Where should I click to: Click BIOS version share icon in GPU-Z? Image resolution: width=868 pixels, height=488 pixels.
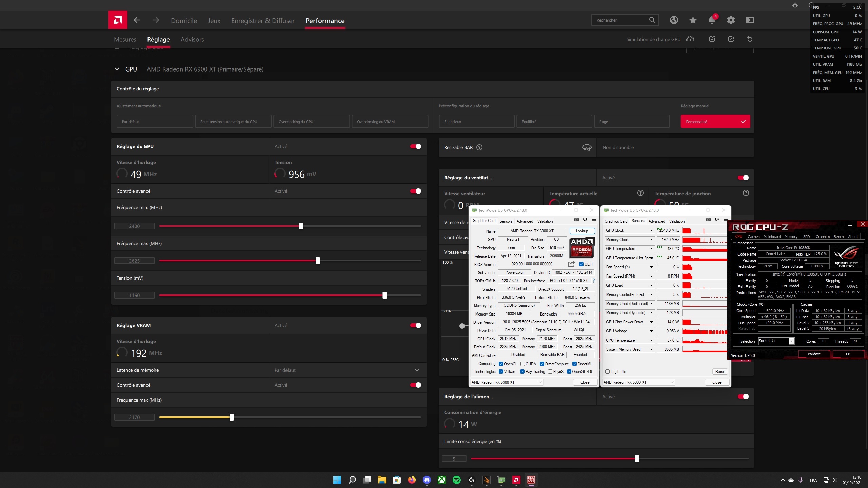[x=571, y=264]
